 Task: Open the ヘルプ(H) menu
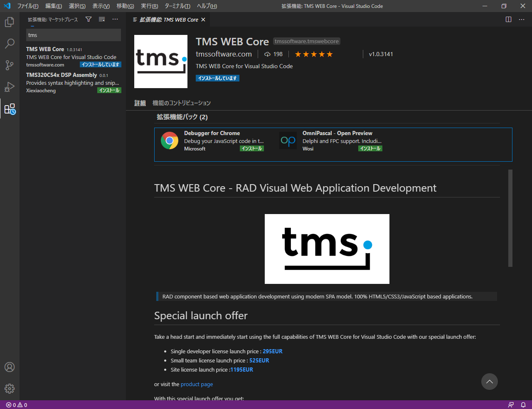[x=207, y=6]
